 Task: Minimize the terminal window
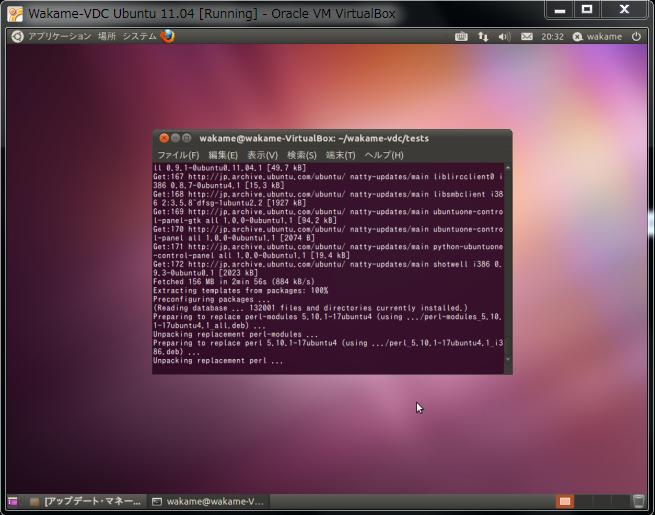[x=175, y=138]
